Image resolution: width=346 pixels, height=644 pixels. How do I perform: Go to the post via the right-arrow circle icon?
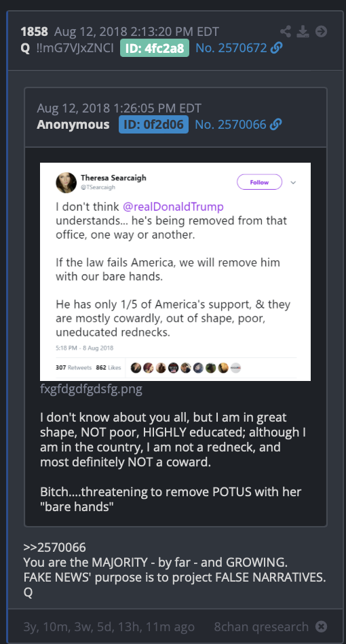tap(322, 32)
